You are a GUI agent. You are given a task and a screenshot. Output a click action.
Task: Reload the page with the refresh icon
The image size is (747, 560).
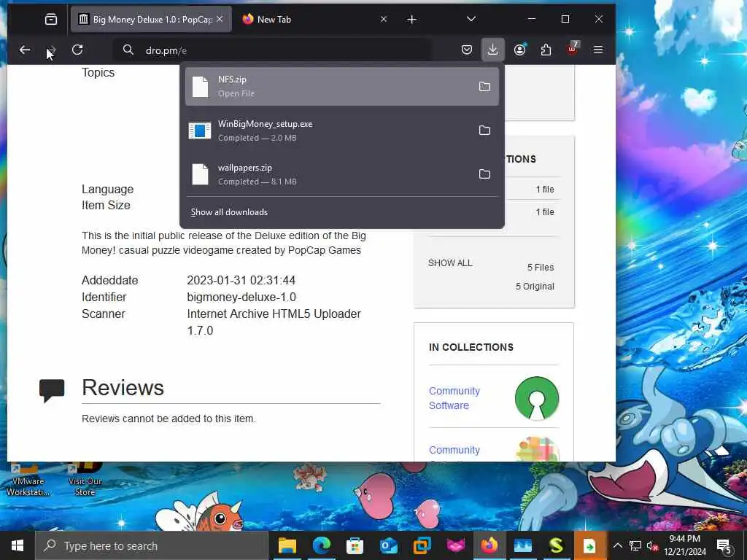tap(77, 50)
